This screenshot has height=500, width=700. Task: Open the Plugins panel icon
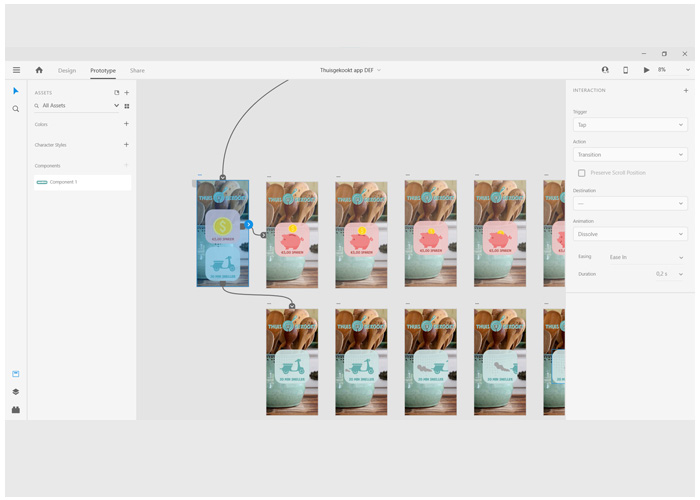click(x=16, y=409)
